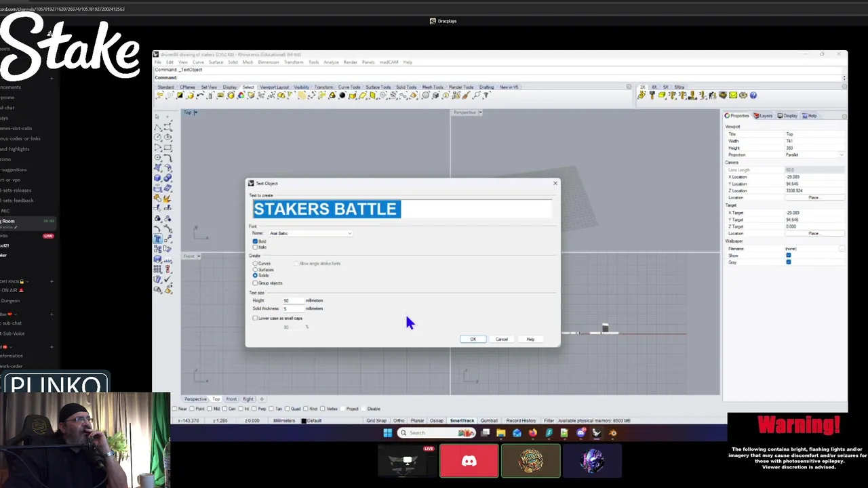Toggle the Bold checkbox
Viewport: 868px width, 488px height.
pos(256,241)
